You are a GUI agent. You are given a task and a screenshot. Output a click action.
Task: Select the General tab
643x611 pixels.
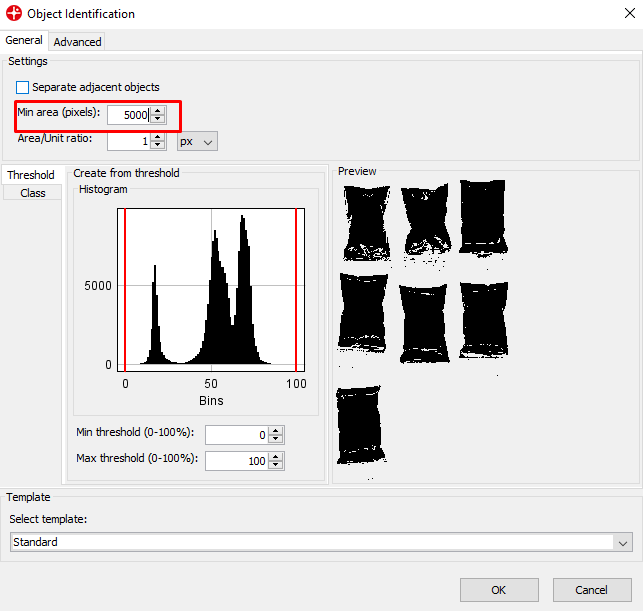click(x=24, y=41)
